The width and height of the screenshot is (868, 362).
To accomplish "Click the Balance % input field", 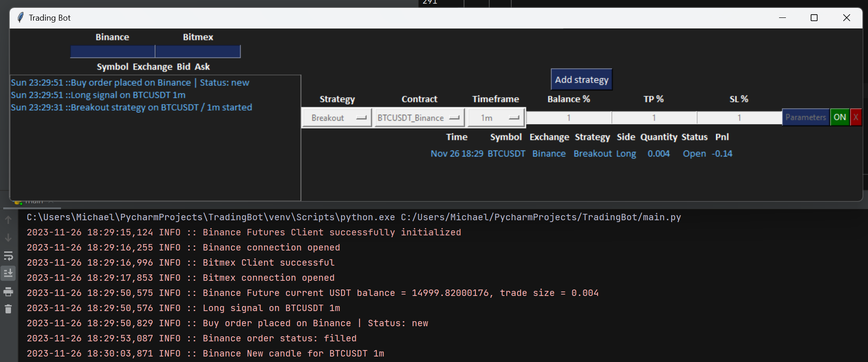I will pos(569,118).
